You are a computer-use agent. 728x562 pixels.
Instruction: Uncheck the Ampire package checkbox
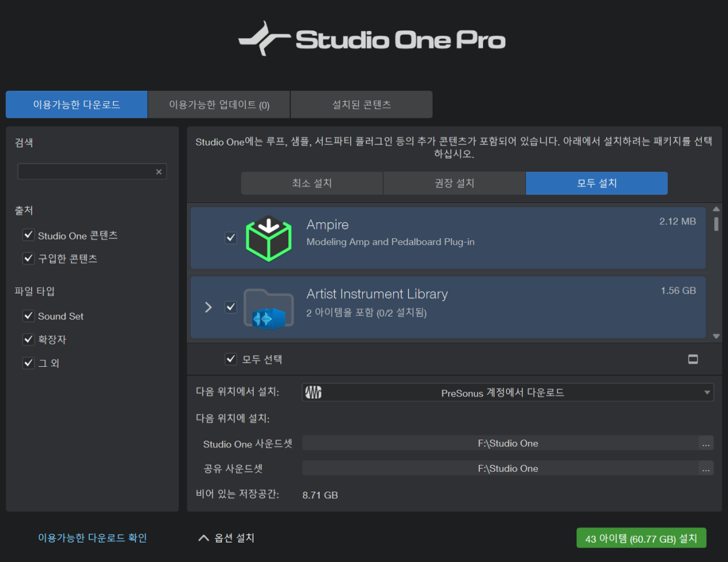tap(231, 238)
